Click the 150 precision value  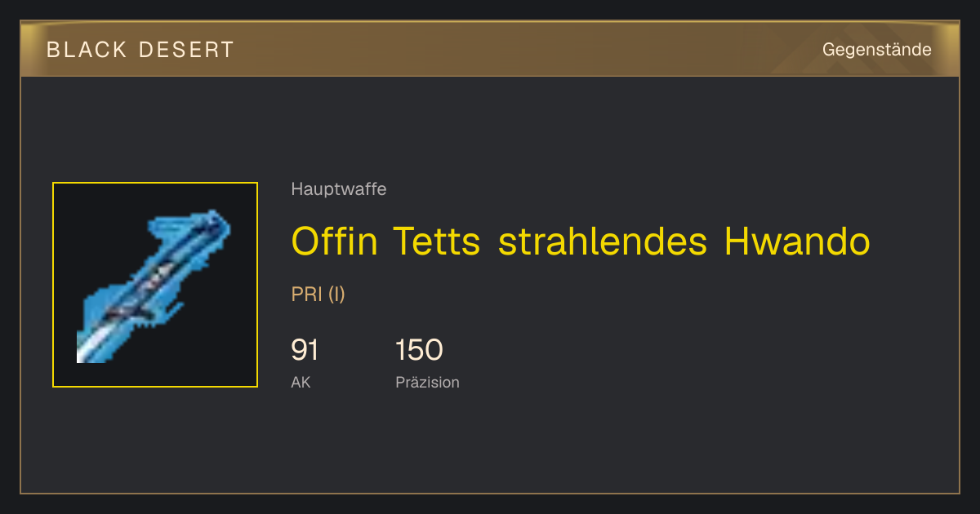[x=419, y=350]
